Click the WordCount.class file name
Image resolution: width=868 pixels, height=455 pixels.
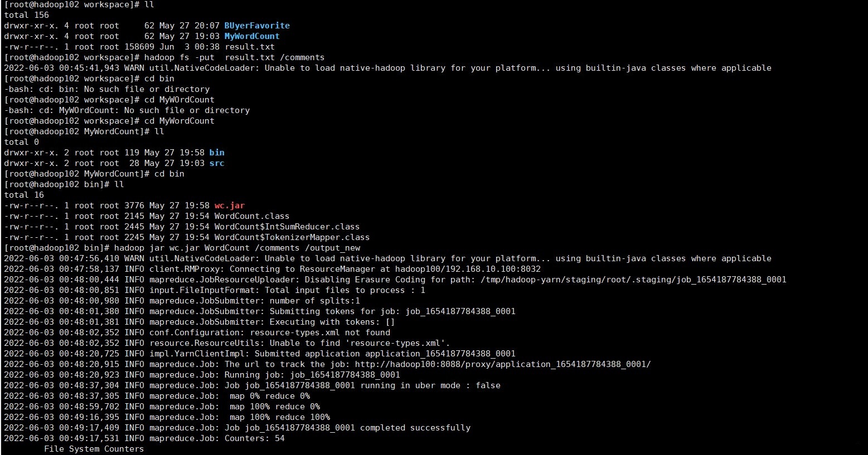coord(252,216)
